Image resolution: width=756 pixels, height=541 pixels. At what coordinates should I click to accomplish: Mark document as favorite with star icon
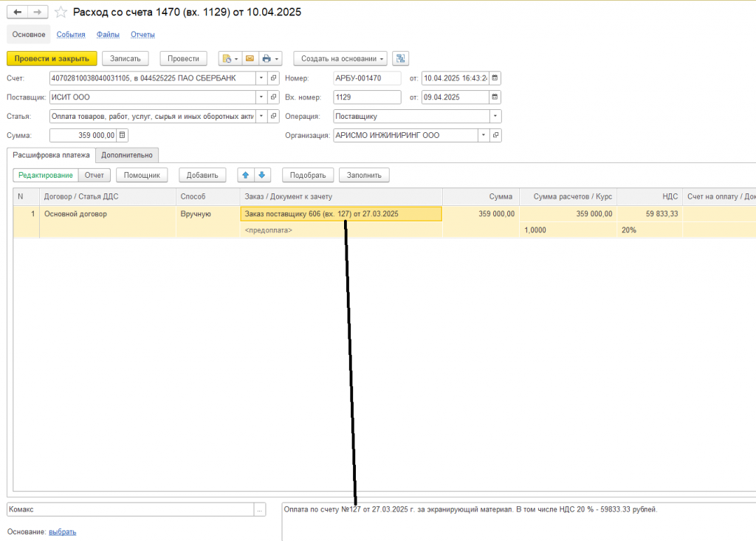61,12
